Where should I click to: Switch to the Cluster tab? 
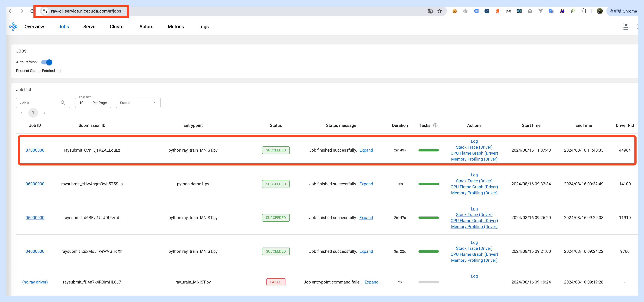coord(117,26)
